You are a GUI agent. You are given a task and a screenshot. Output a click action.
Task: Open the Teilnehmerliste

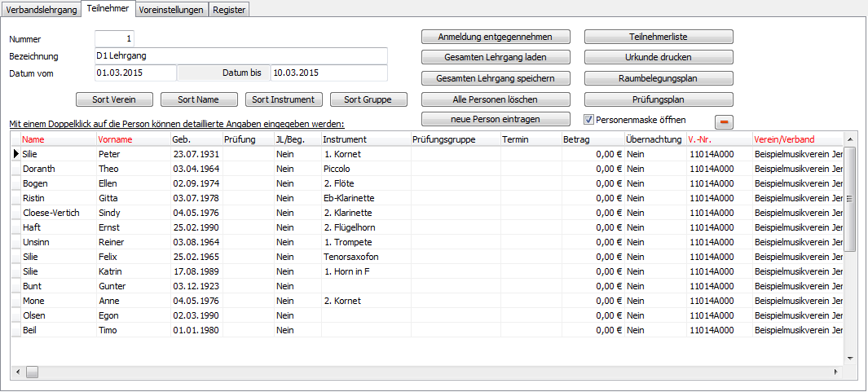point(659,37)
